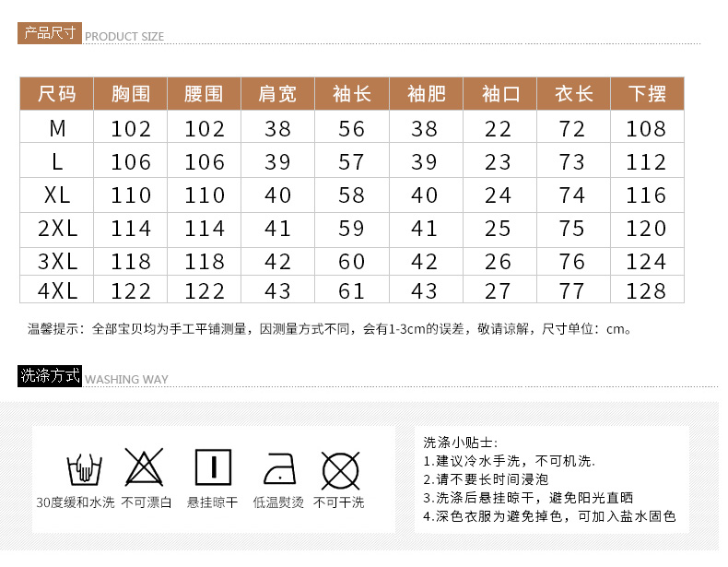
Task: Click the 衣长 value 72
Action: tap(571, 129)
